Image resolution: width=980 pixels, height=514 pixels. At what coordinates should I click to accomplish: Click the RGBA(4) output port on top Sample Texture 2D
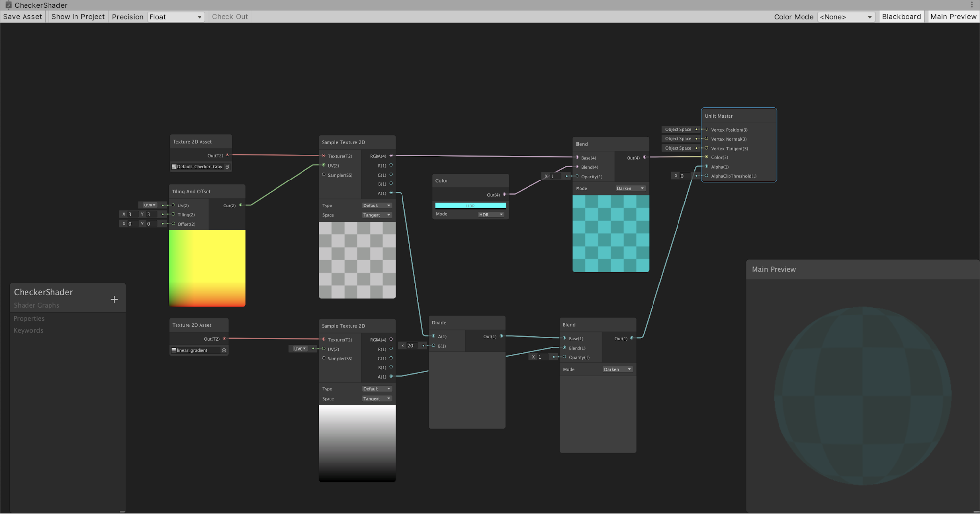[x=391, y=156]
